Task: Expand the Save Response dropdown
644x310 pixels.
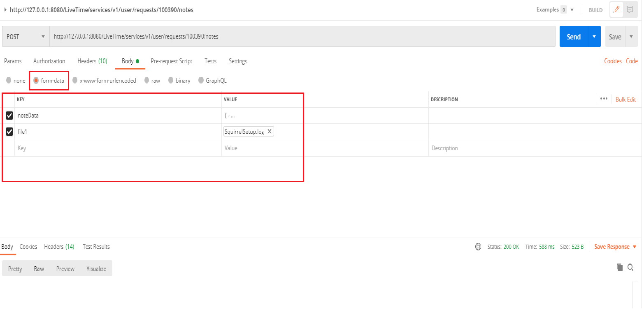Action: (634, 247)
